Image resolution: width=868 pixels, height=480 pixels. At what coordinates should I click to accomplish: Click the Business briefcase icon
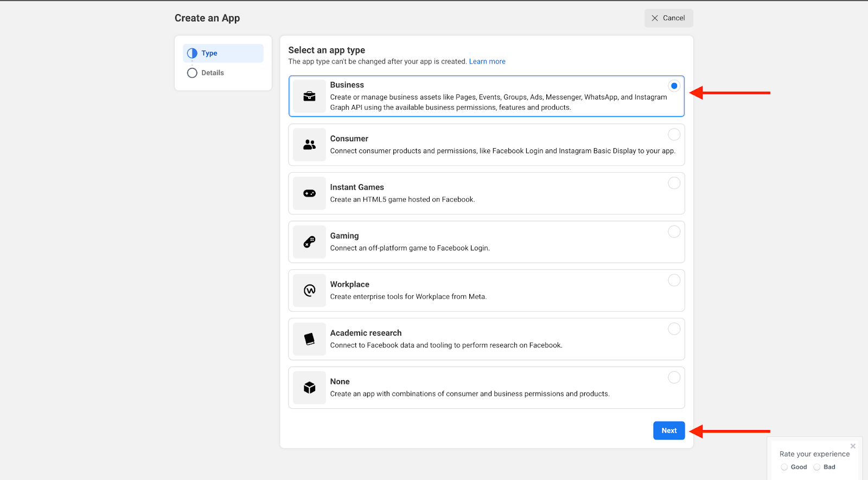pyautogui.click(x=309, y=96)
